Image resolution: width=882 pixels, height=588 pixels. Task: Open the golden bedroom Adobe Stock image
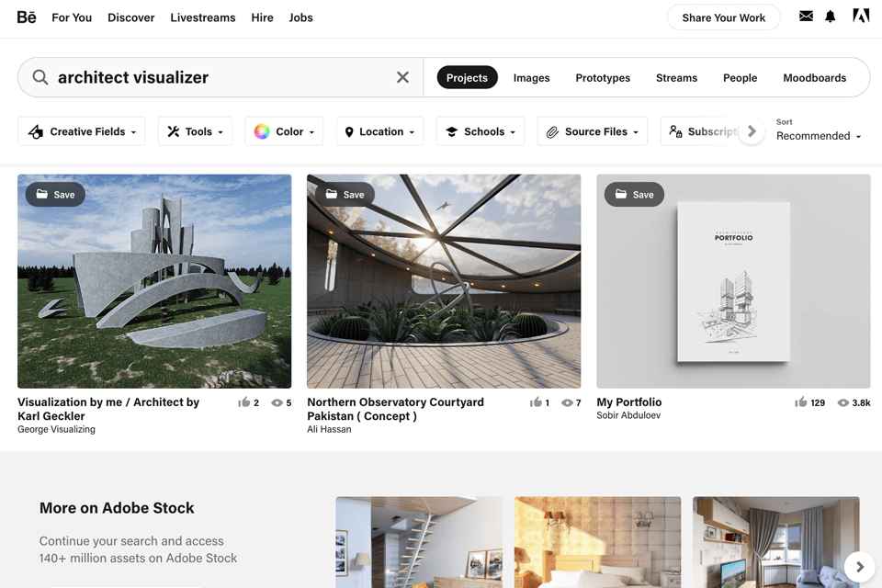pyautogui.click(x=597, y=542)
